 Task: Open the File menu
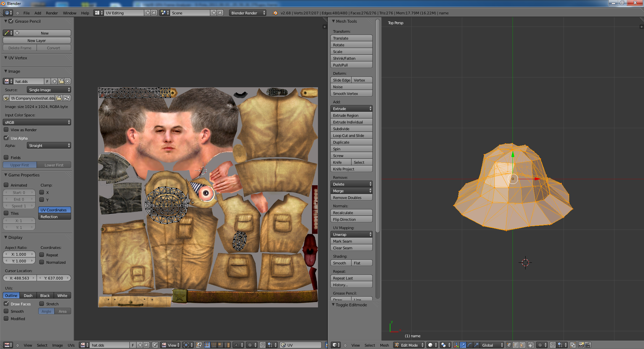point(26,13)
